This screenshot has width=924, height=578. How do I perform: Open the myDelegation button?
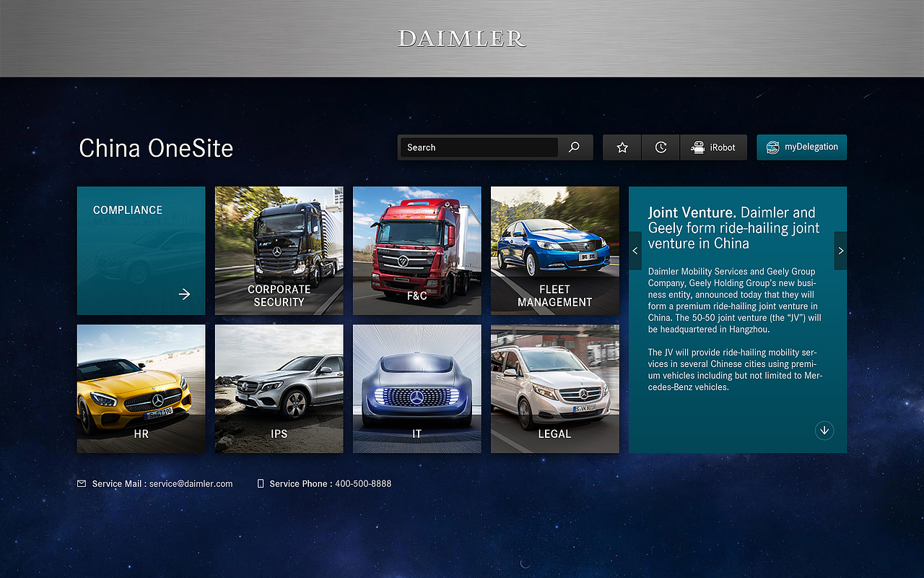point(801,147)
